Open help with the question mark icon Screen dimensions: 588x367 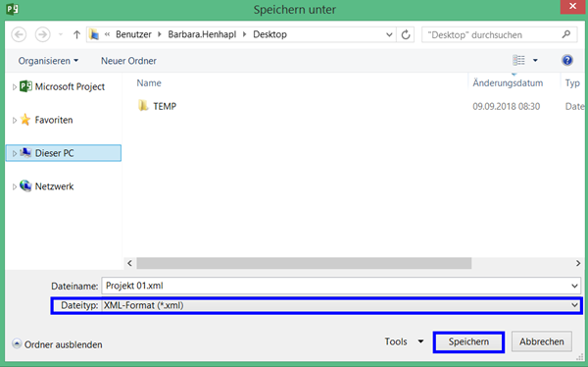(x=567, y=60)
